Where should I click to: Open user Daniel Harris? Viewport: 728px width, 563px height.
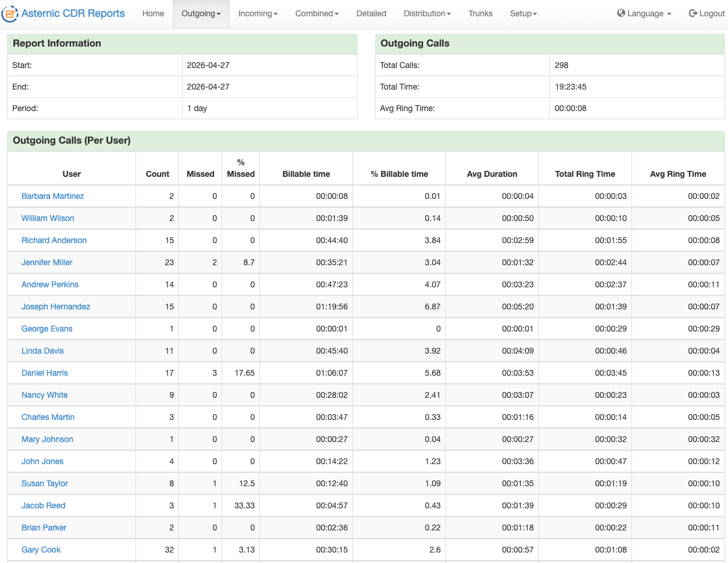(45, 373)
